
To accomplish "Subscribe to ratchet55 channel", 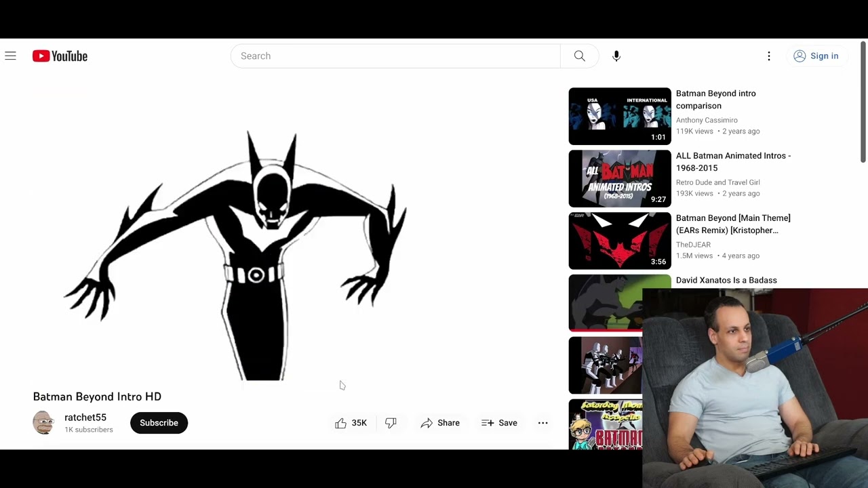I will pos(159,423).
